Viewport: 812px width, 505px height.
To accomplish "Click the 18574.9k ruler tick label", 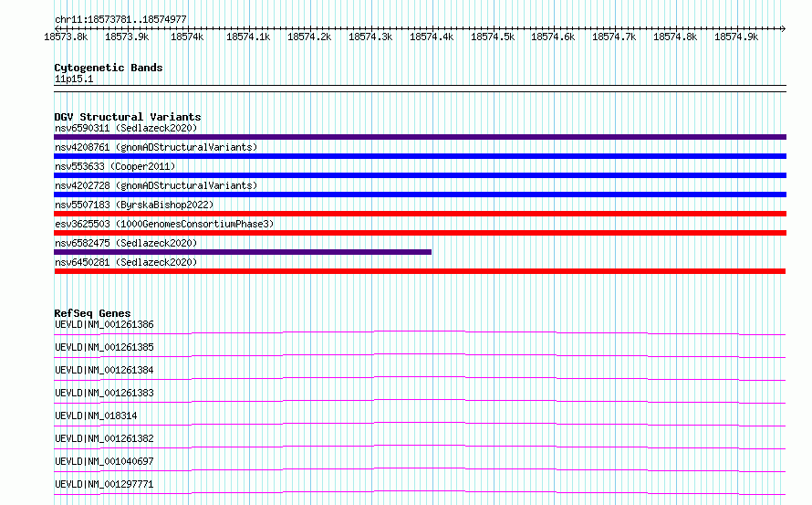I will point(736,37).
